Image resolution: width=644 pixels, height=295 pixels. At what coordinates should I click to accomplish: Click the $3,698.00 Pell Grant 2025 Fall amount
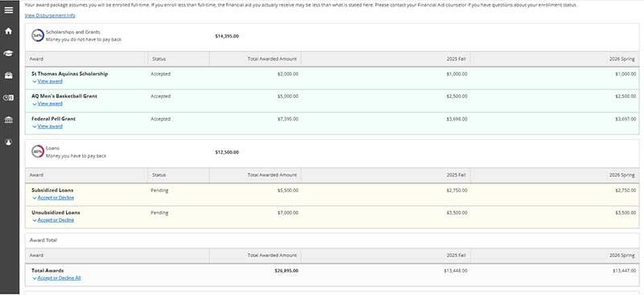pos(456,119)
